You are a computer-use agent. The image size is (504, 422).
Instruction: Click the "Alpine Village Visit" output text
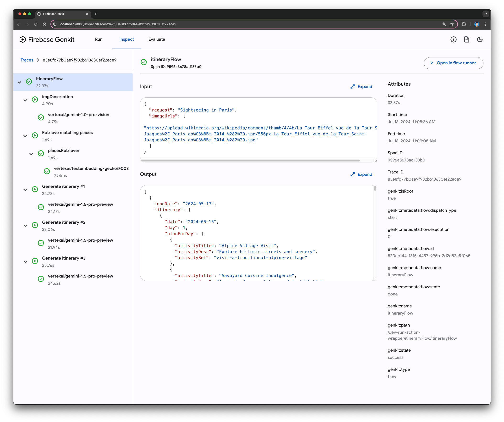tap(248, 246)
